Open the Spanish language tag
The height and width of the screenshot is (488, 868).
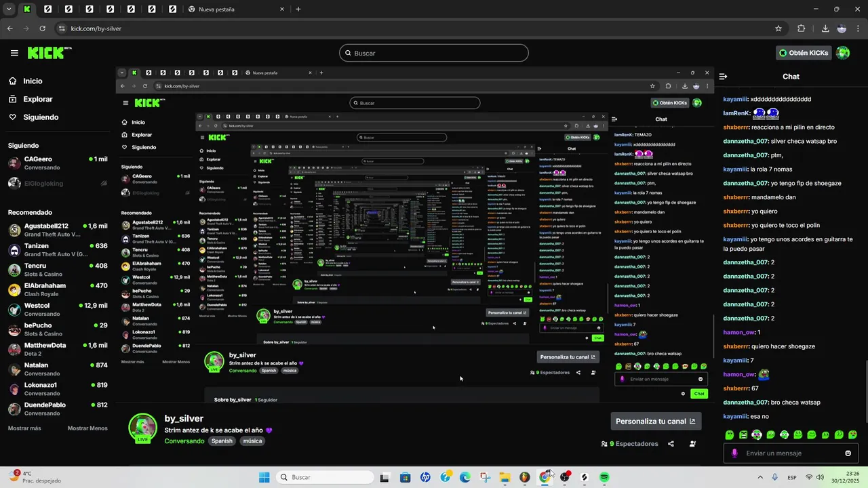pyautogui.click(x=221, y=441)
